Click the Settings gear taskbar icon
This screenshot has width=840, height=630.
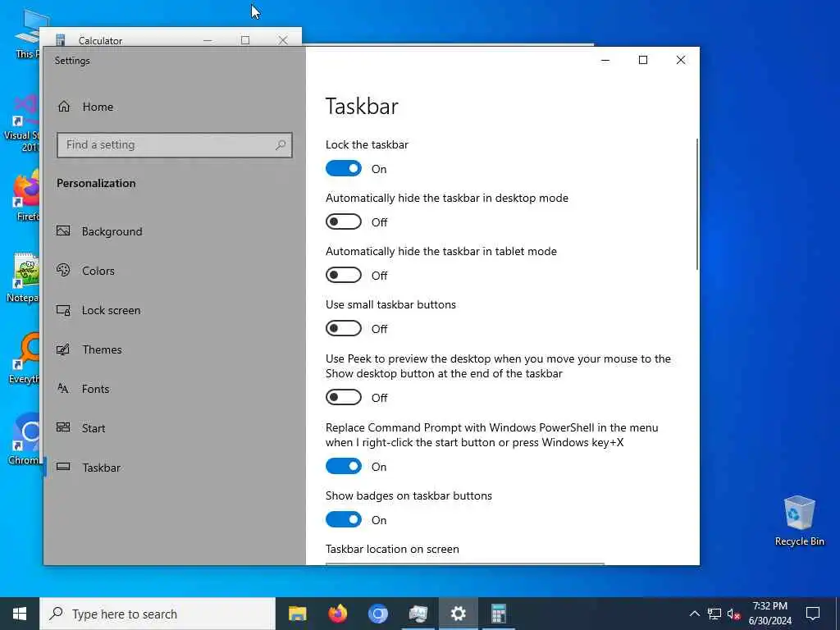coord(458,614)
